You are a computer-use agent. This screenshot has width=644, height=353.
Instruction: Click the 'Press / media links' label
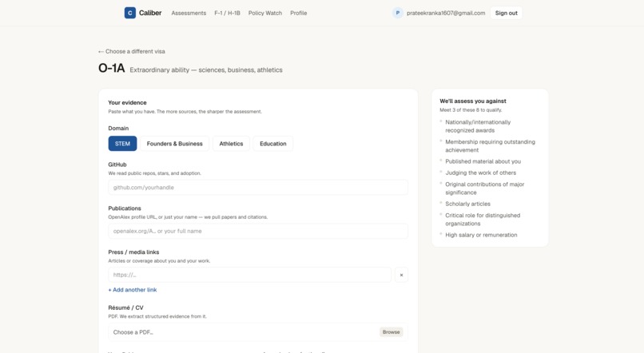tap(133, 252)
